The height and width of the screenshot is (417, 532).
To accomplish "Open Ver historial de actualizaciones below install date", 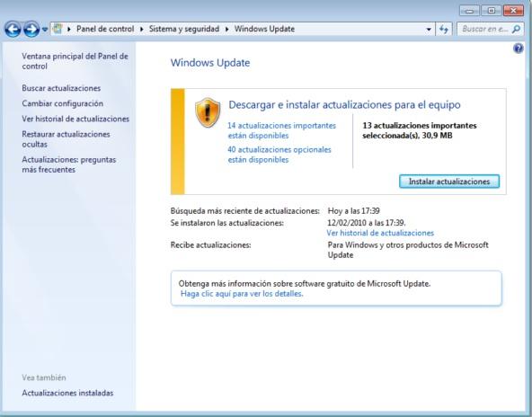I will [x=380, y=233].
